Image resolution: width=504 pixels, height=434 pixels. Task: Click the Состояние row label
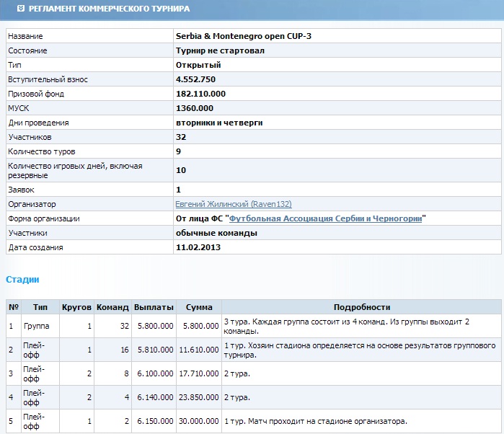click(x=27, y=50)
